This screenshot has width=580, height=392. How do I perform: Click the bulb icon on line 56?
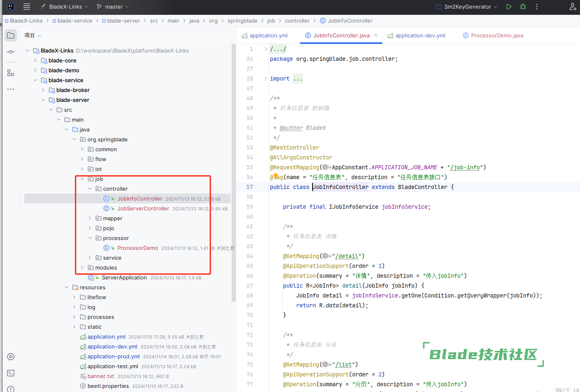276,176
